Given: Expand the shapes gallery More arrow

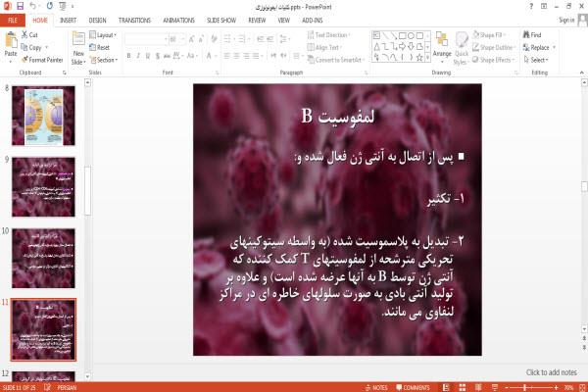Looking at the screenshot, I should 427,58.
